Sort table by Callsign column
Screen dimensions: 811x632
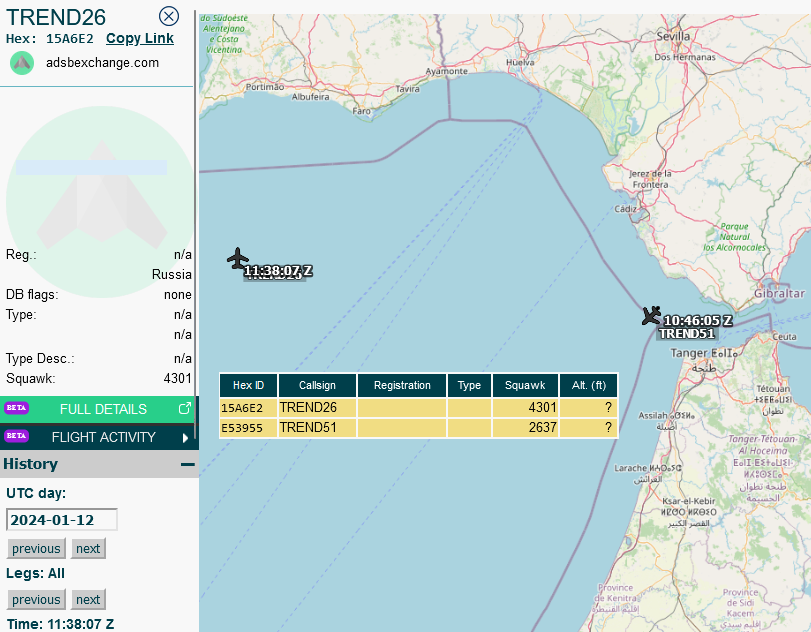pyautogui.click(x=317, y=385)
